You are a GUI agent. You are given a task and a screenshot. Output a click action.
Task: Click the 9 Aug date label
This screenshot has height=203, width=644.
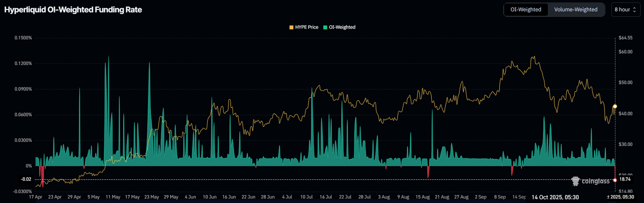tap(403, 197)
